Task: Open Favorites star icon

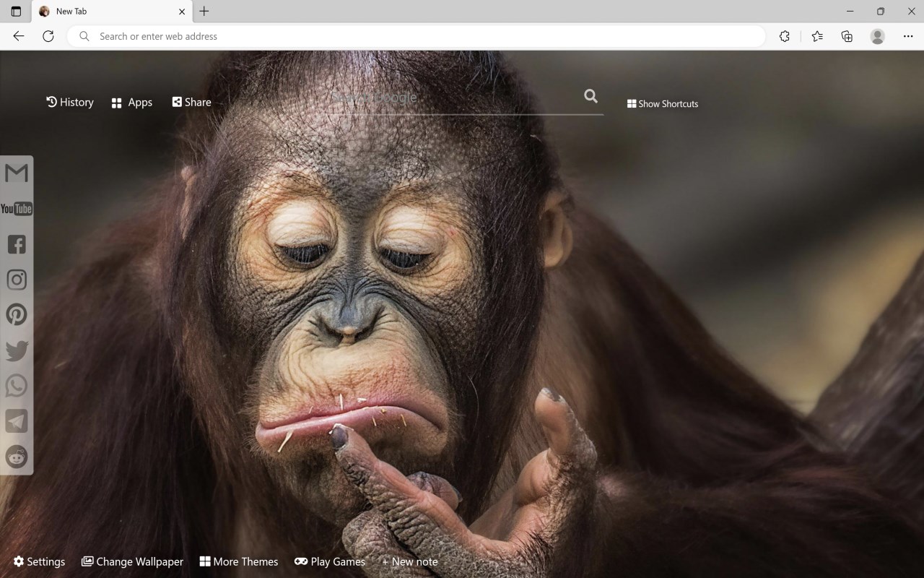Action: (817, 36)
